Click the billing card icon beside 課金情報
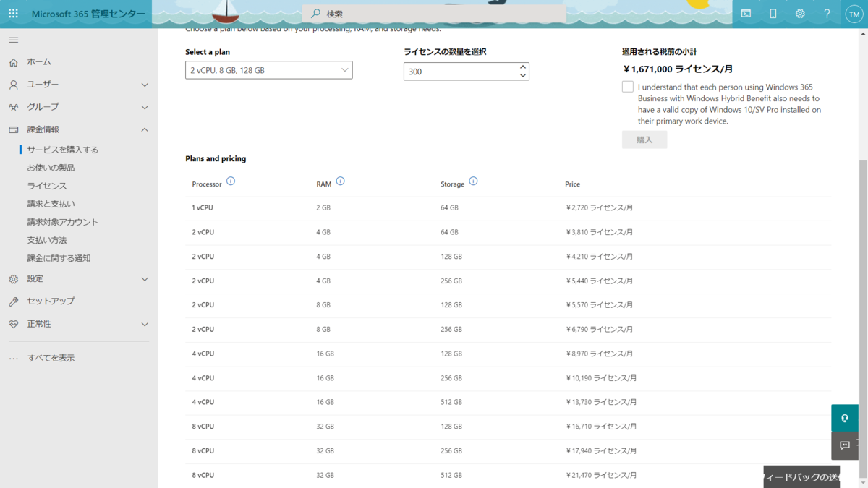This screenshot has height=488, width=868. point(13,129)
